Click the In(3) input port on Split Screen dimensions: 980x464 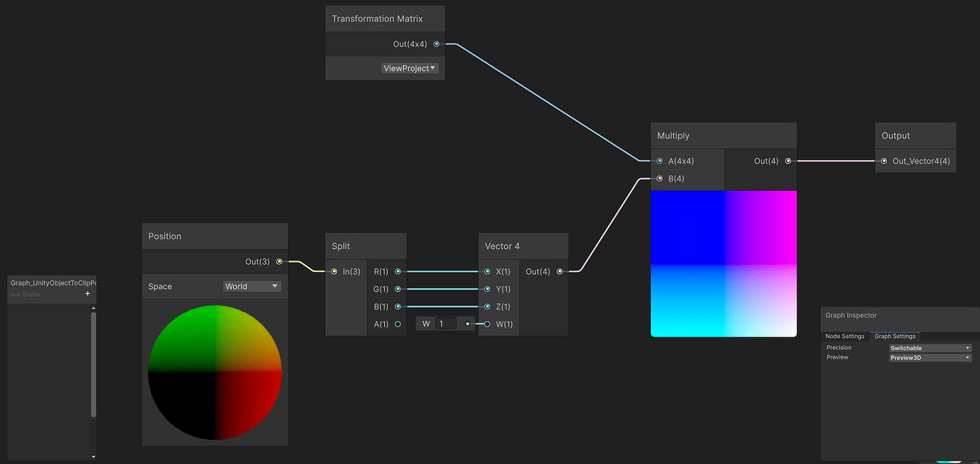(x=334, y=271)
